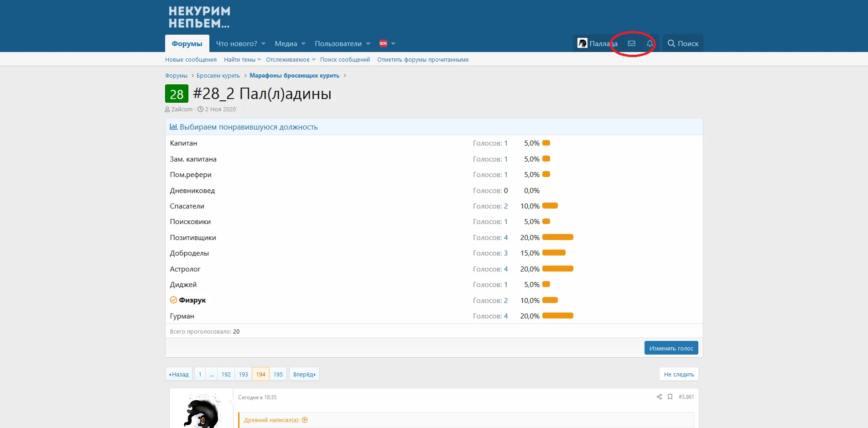Open breadcrumb link Марафоны бросающих курить
The image size is (868, 428).
[295, 75]
